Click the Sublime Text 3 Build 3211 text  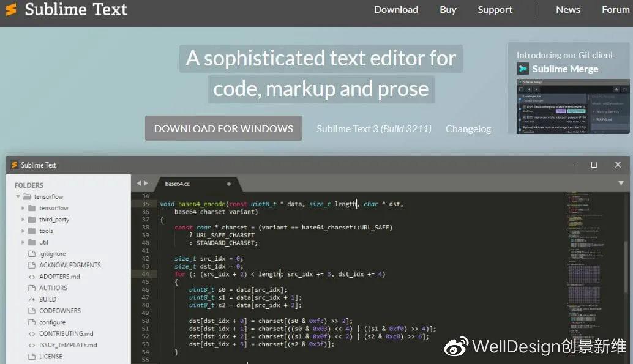coord(374,128)
